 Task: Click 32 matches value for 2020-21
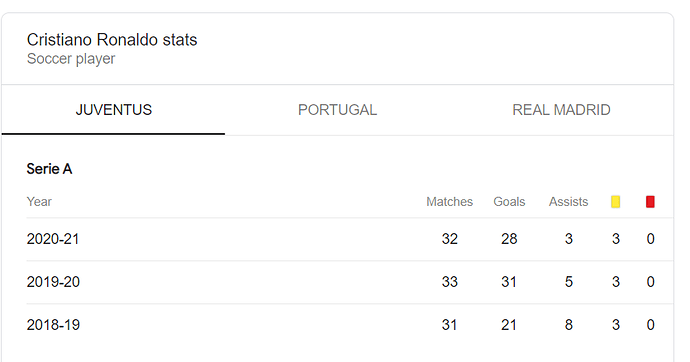coord(450,239)
